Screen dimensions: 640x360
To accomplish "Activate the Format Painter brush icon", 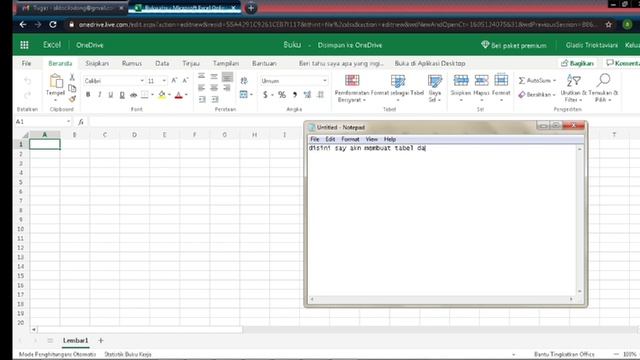I will (x=72, y=99).
